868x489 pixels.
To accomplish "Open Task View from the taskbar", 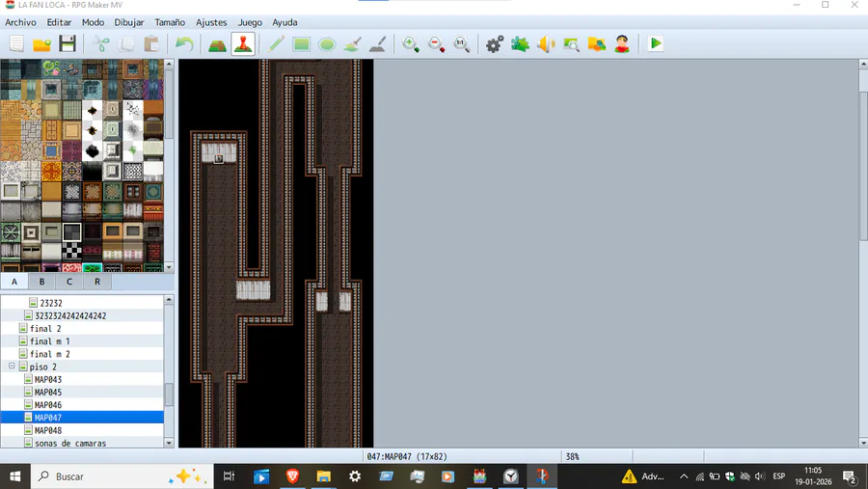I will point(229,476).
